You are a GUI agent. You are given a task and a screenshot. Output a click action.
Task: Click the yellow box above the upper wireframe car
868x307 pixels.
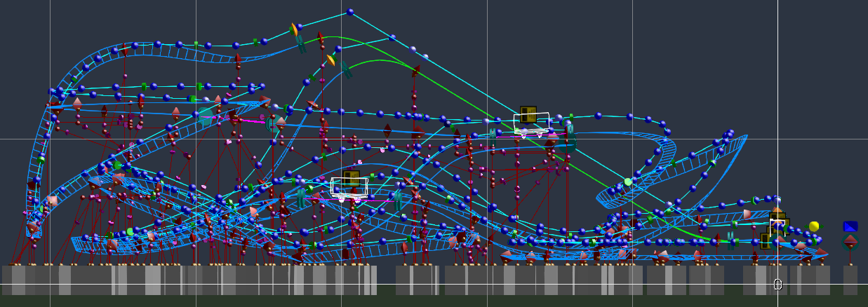528,114
